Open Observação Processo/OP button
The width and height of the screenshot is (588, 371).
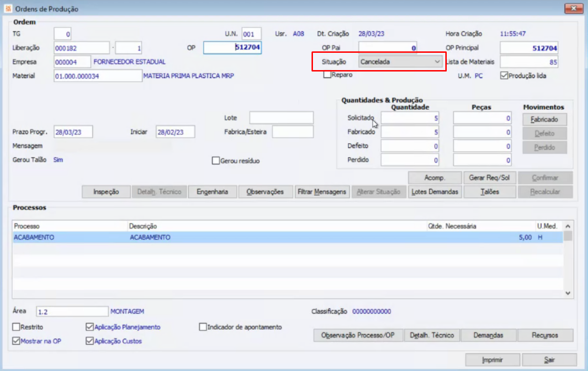(x=358, y=335)
